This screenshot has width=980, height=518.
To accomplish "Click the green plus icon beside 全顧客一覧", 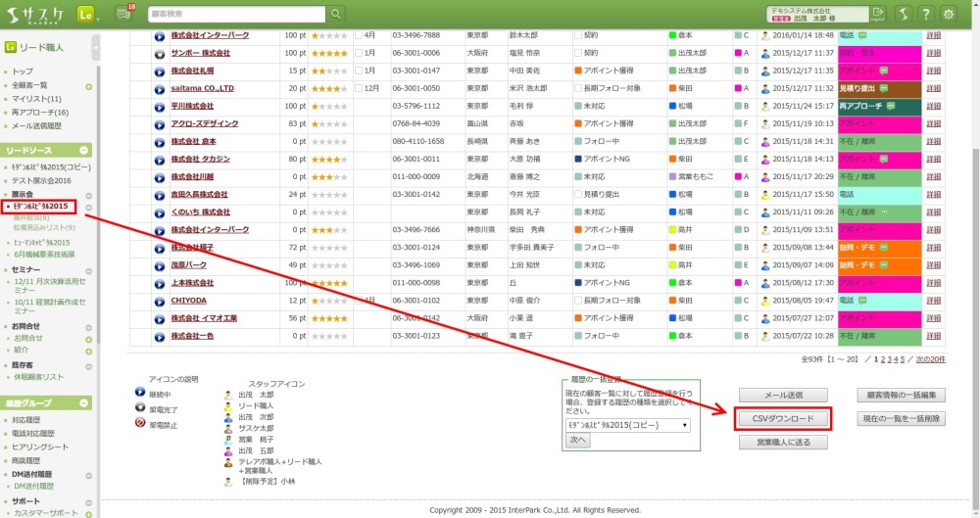I will [x=89, y=86].
